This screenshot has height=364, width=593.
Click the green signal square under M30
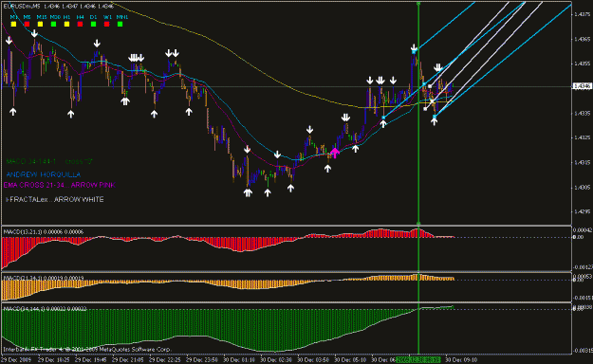pos(54,25)
